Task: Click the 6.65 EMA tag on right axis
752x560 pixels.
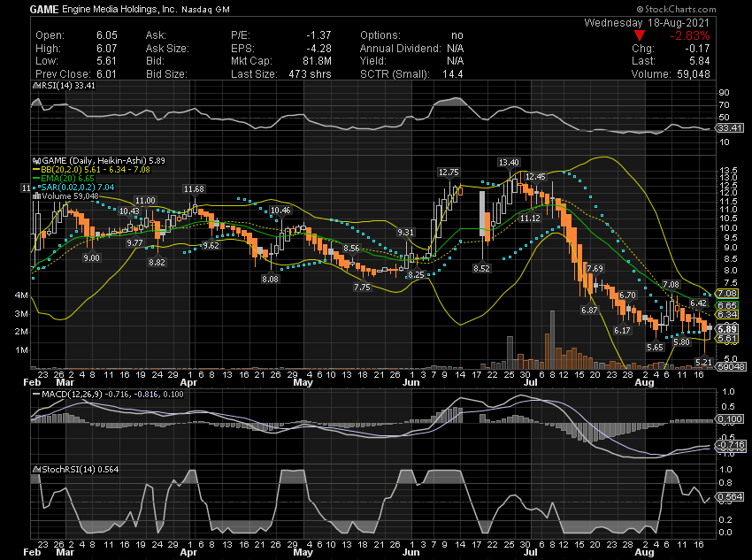Action: point(727,306)
